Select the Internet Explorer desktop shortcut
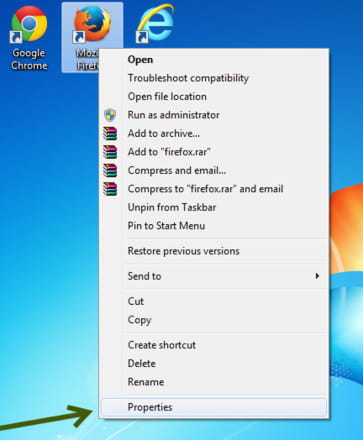Viewport: 363px width, 440px height. click(x=155, y=23)
